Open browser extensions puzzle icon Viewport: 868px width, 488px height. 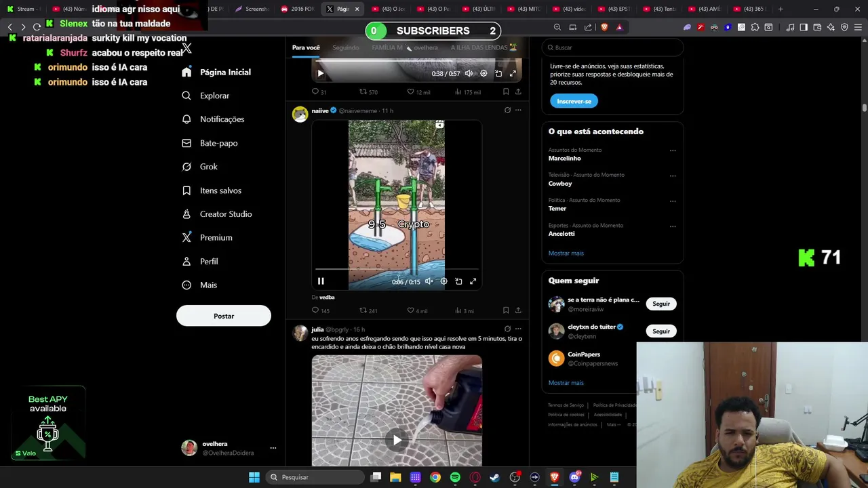(755, 27)
